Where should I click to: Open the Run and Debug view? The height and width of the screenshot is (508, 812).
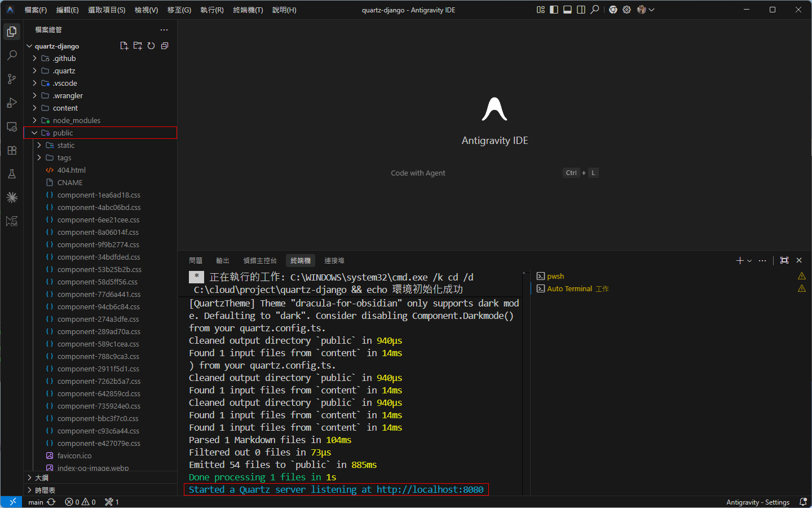12,103
